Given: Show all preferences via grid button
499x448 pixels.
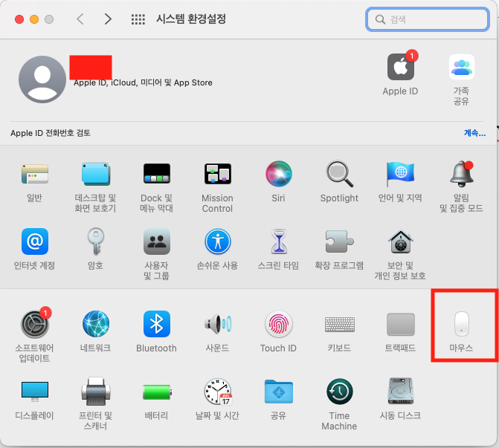Looking at the screenshot, I should (x=138, y=19).
